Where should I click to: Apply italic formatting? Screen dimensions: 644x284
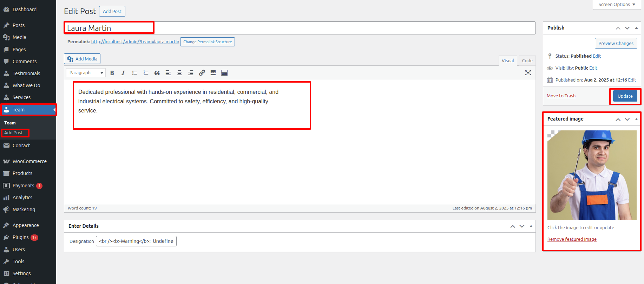tap(123, 73)
